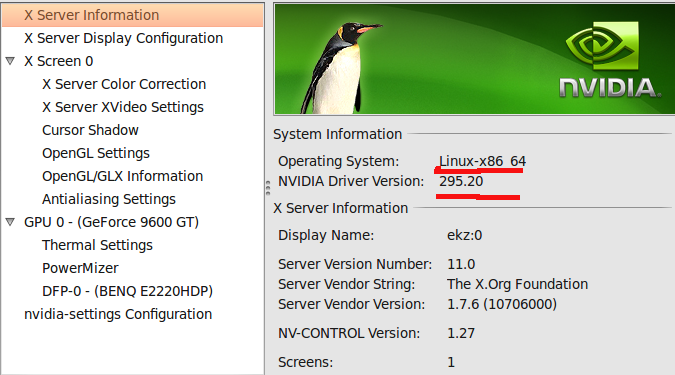This screenshot has height=375, width=675.
Task: Open Antialiasing Settings page
Action: click(109, 199)
